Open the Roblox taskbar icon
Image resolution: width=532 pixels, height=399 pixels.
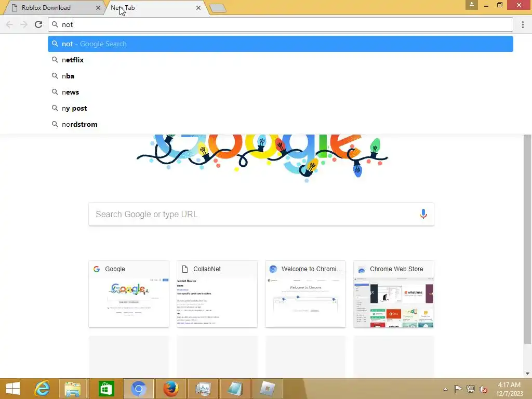point(268,389)
